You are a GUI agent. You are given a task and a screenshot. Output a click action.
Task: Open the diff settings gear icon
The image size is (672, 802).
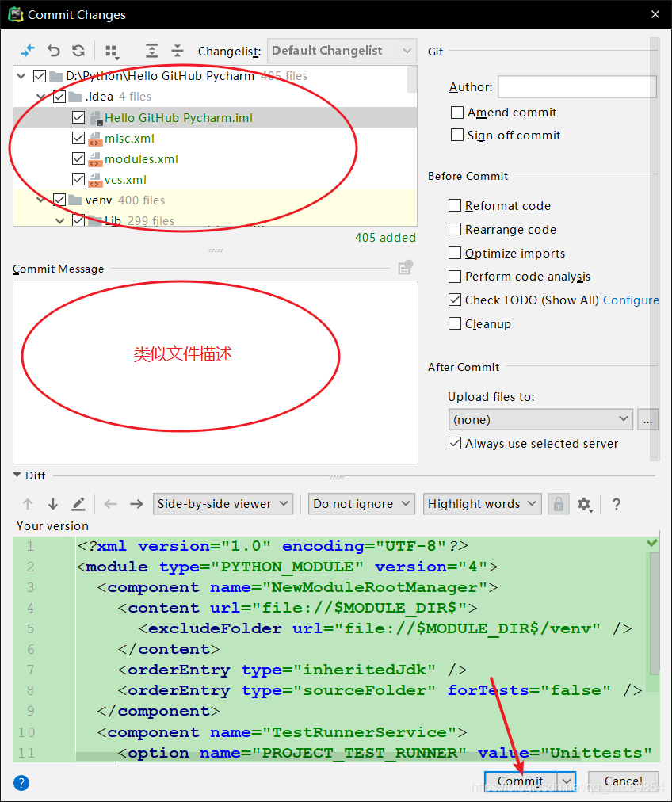pyautogui.click(x=585, y=505)
